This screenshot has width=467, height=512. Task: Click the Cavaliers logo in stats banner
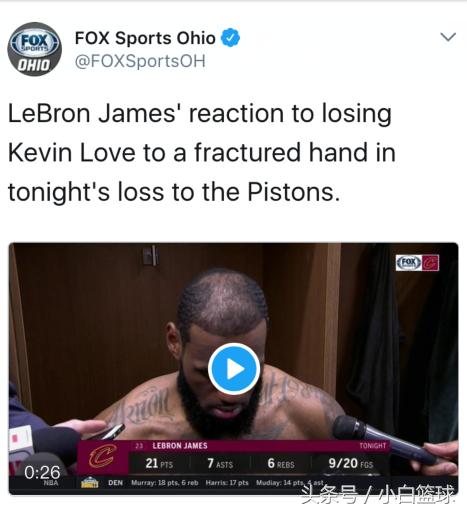tap(103, 457)
